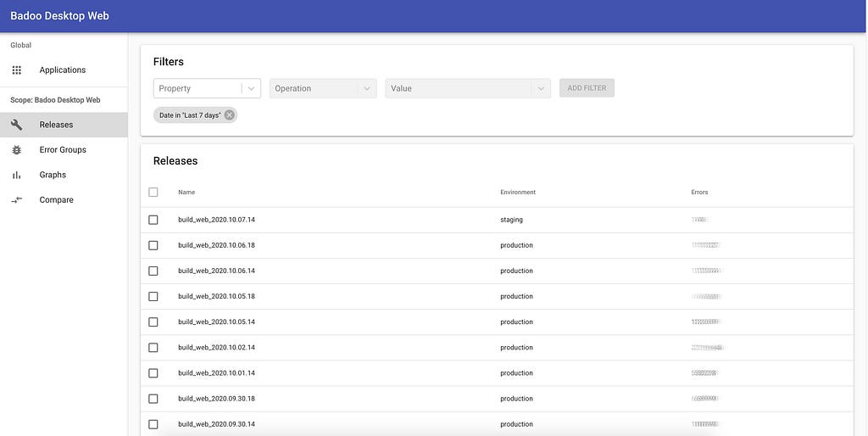The height and width of the screenshot is (436, 868).
Task: Click the Releases wrench icon
Action: [17, 125]
